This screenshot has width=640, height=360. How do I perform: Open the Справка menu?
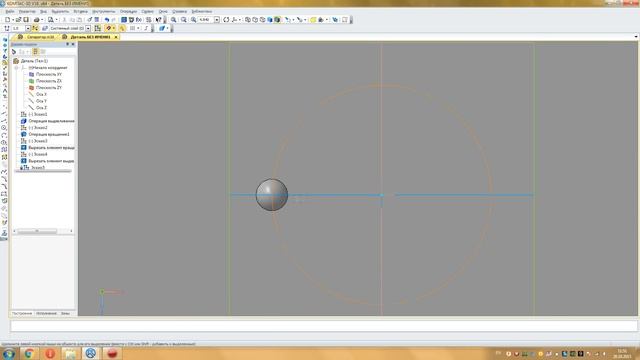click(x=179, y=11)
